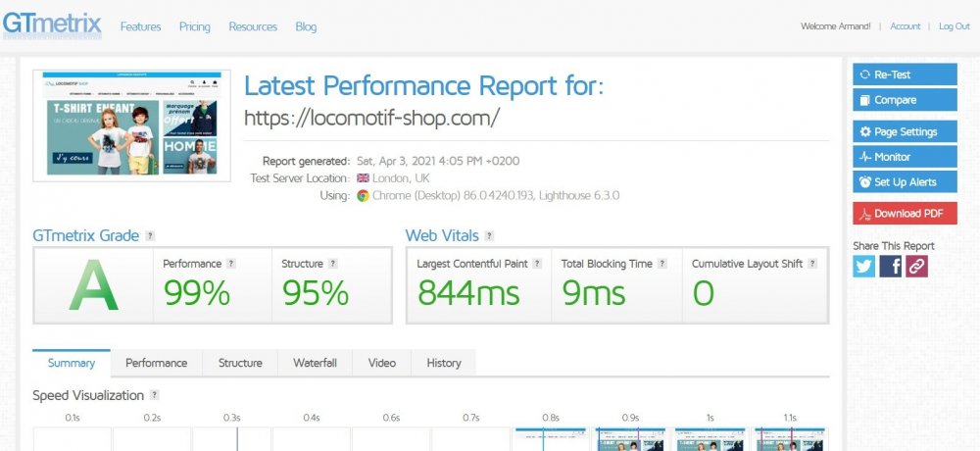
Task: Click Cumulative Layout Shift help icon
Action: pyautogui.click(x=811, y=264)
